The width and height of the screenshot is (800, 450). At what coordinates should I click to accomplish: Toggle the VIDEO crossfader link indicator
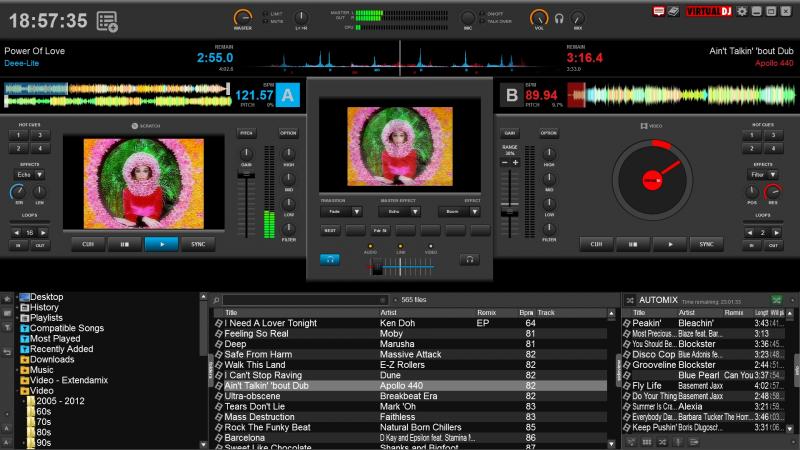click(431, 246)
